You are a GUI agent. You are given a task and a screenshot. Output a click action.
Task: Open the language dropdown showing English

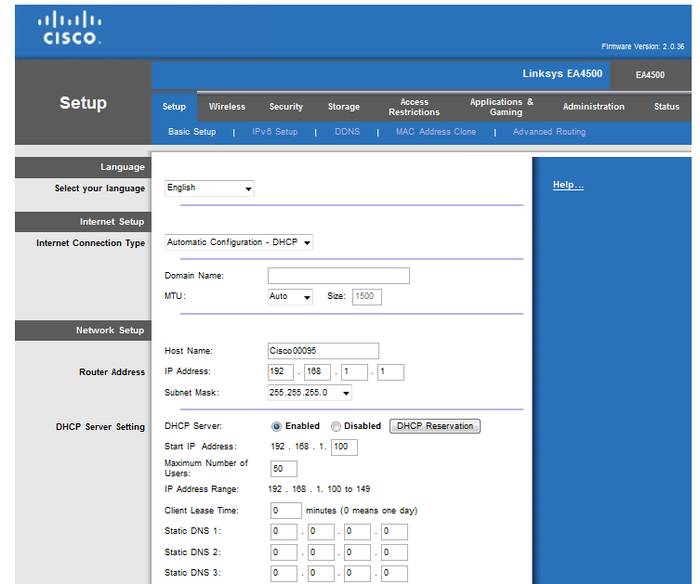point(209,188)
